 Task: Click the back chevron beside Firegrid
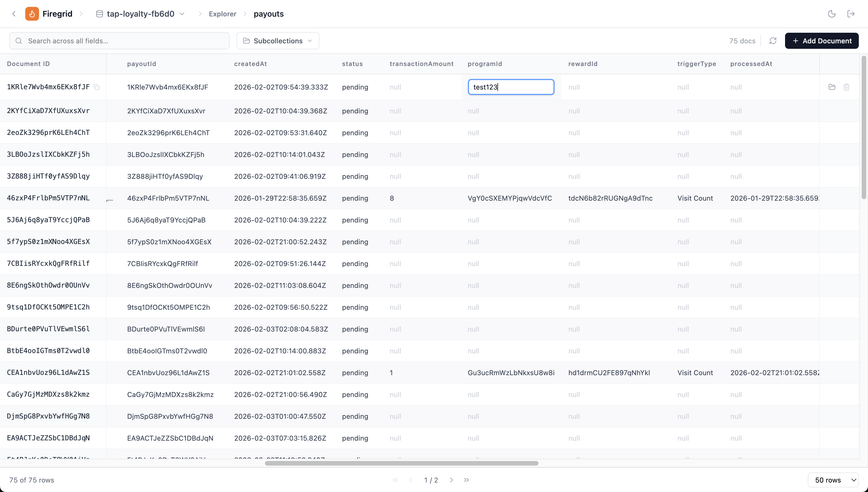point(14,13)
